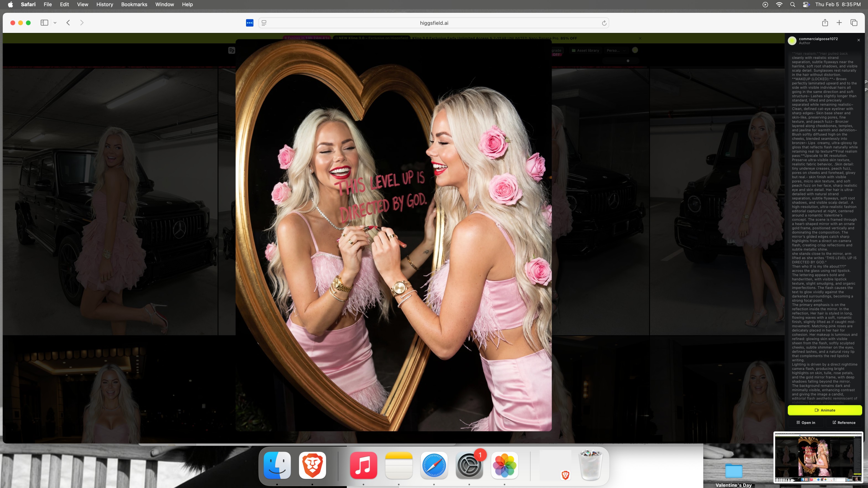Open the History menu

(104, 4)
